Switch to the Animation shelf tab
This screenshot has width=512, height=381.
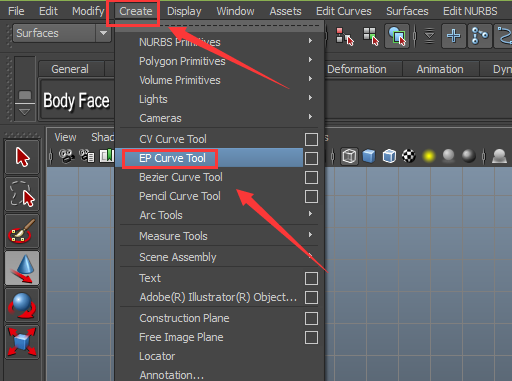(440, 69)
